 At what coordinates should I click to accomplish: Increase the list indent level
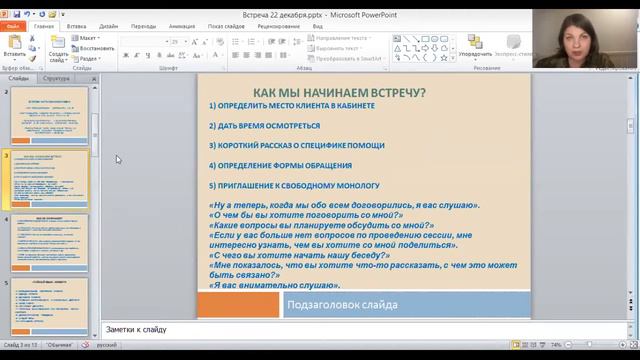click(282, 42)
